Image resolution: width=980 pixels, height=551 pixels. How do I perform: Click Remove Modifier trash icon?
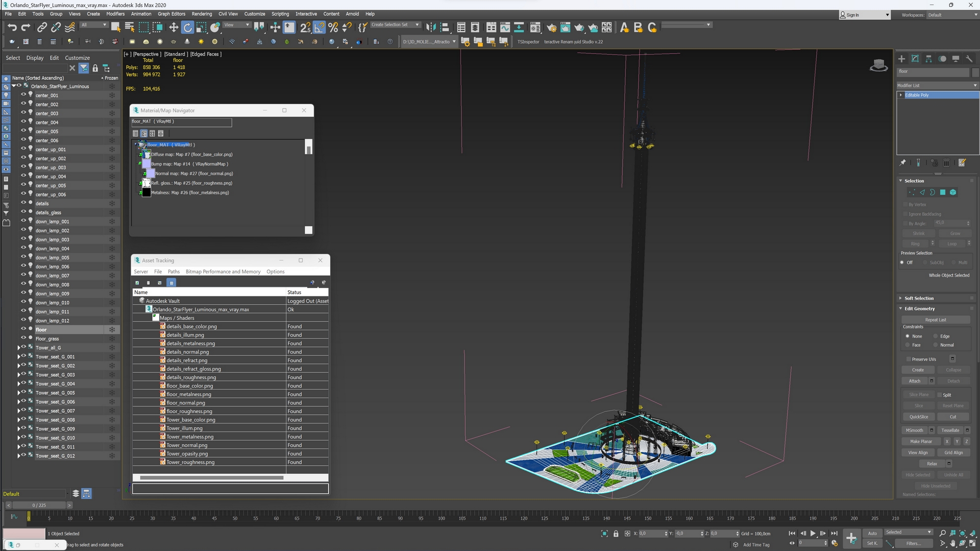(946, 163)
